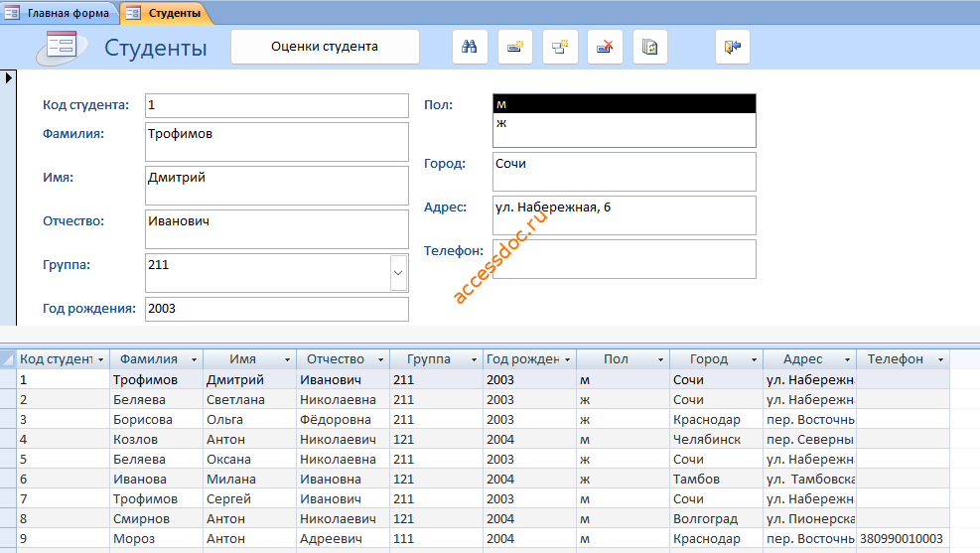This screenshot has width=980, height=553.
Task: Click the Имя field containing Дмитрий
Action: 277,186
